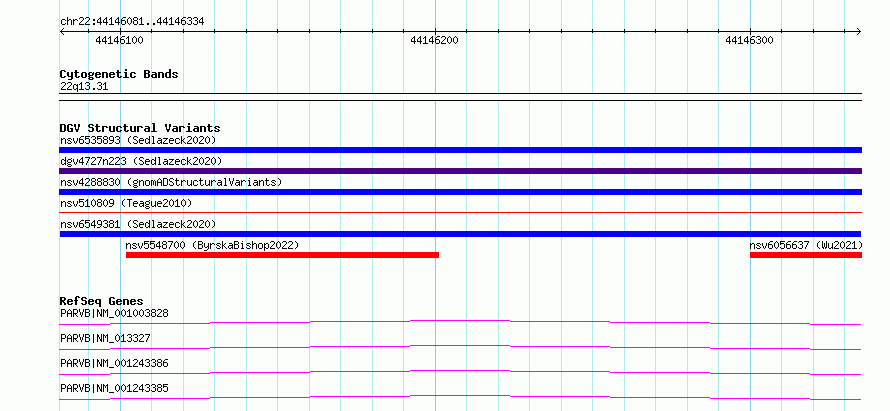Image resolution: width=890 pixels, height=411 pixels.
Task: Click the 44146200 ruler tick label
Action: click(434, 40)
